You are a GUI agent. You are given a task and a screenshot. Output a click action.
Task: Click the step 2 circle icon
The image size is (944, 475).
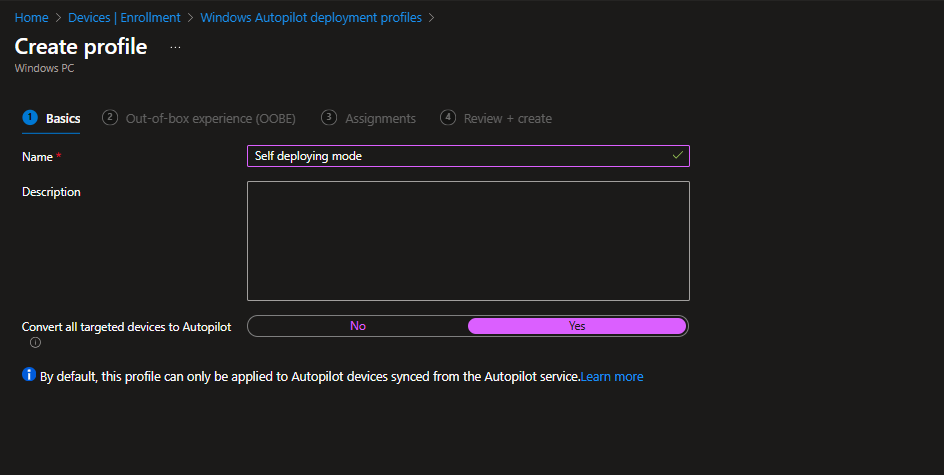click(x=110, y=118)
